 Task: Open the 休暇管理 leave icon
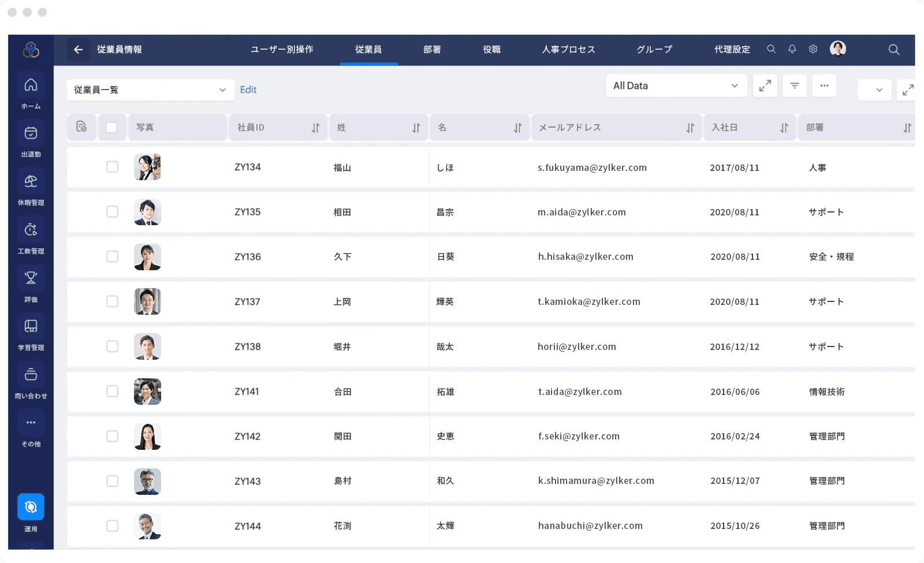tap(31, 181)
